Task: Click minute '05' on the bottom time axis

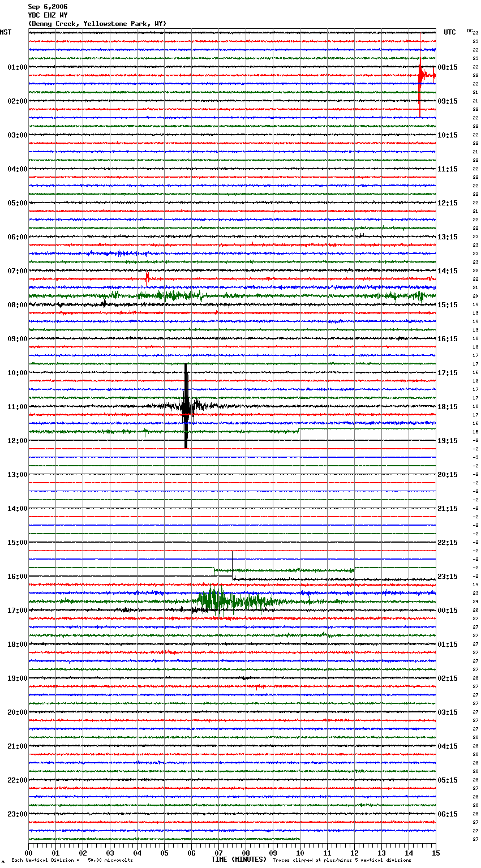Action: [164, 853]
